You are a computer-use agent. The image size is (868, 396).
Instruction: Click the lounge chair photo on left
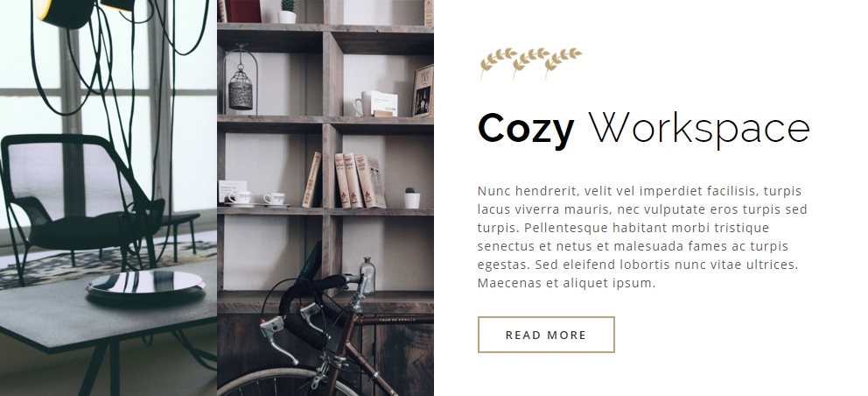tap(108, 198)
